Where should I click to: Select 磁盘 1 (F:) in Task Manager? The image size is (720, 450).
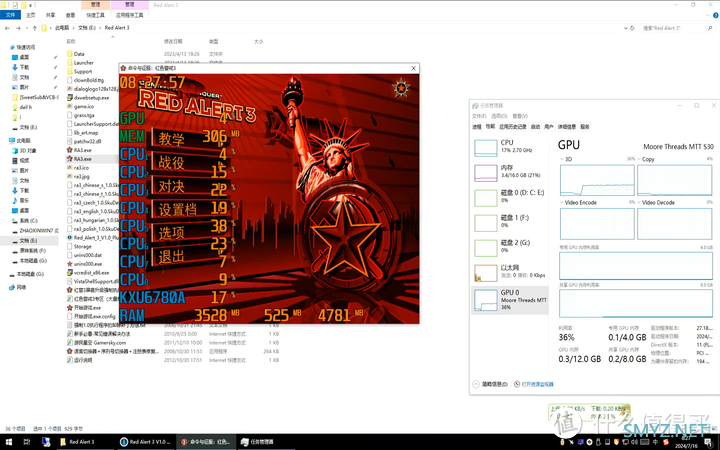510,223
